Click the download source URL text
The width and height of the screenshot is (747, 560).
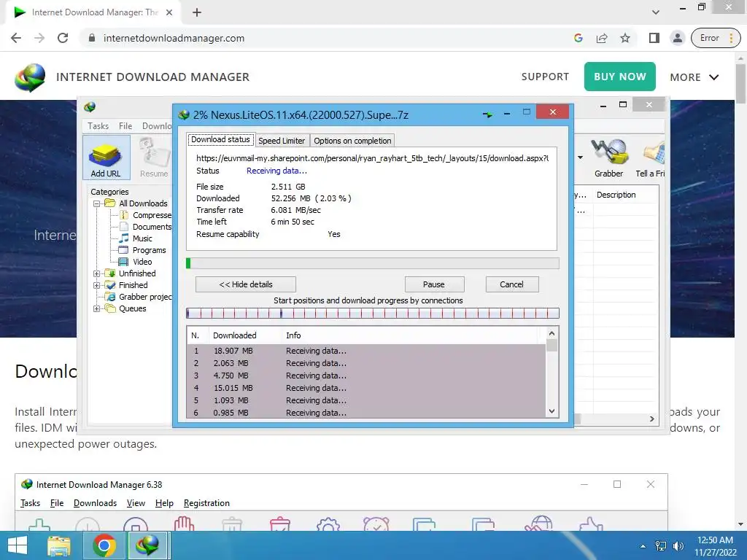click(372, 158)
